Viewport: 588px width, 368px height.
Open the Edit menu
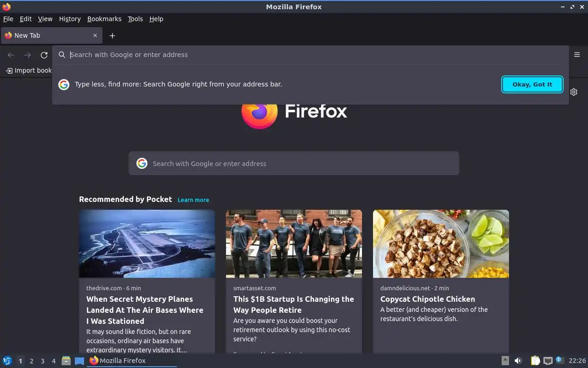tap(26, 19)
